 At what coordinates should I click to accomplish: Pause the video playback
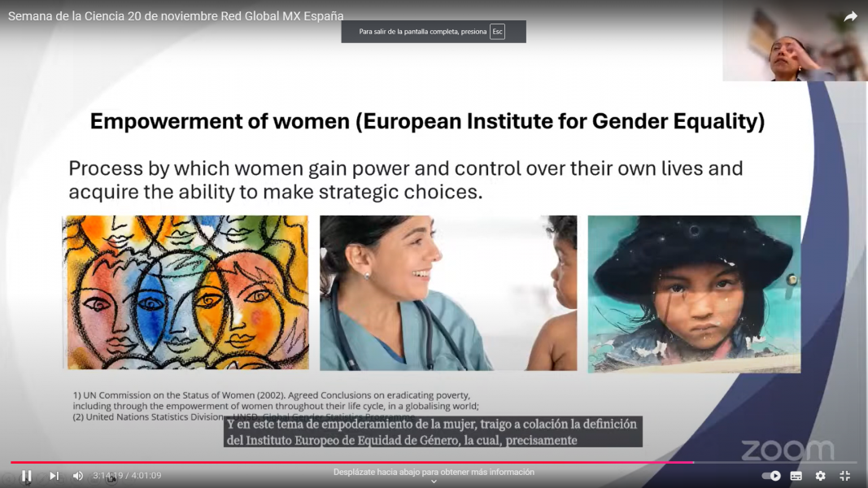(x=27, y=476)
